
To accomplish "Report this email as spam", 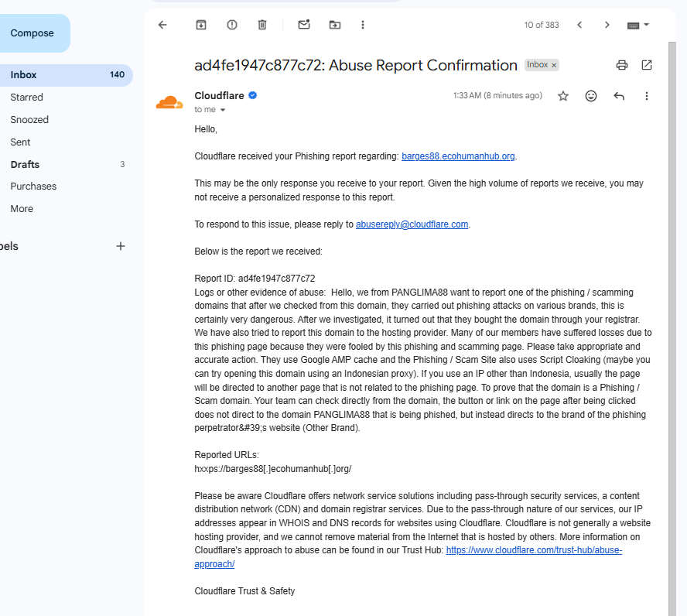I will click(232, 25).
